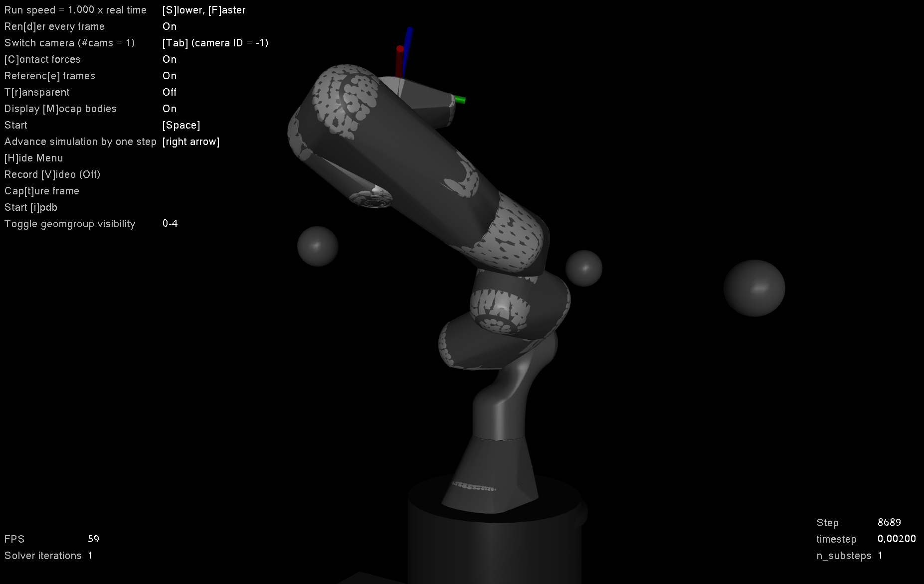Screen dimensions: 924x584
Task: Click the 'FPS' label
Action: [14, 539]
